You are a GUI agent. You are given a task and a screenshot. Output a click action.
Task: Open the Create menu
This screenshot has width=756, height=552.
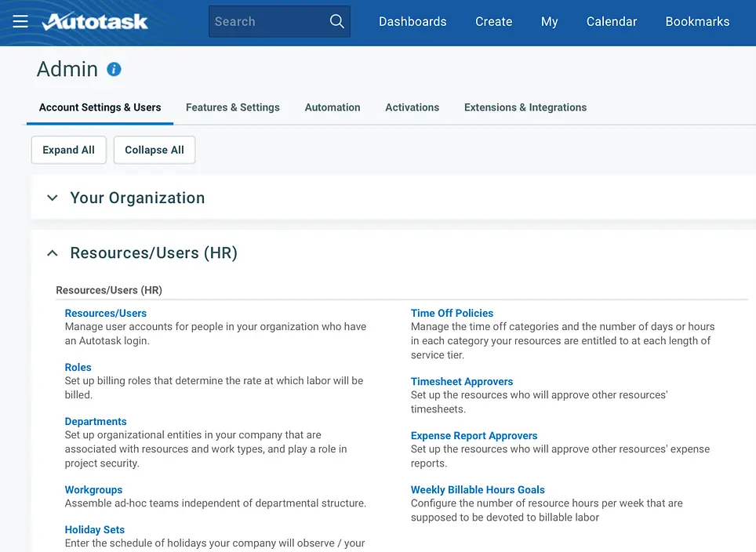click(494, 22)
